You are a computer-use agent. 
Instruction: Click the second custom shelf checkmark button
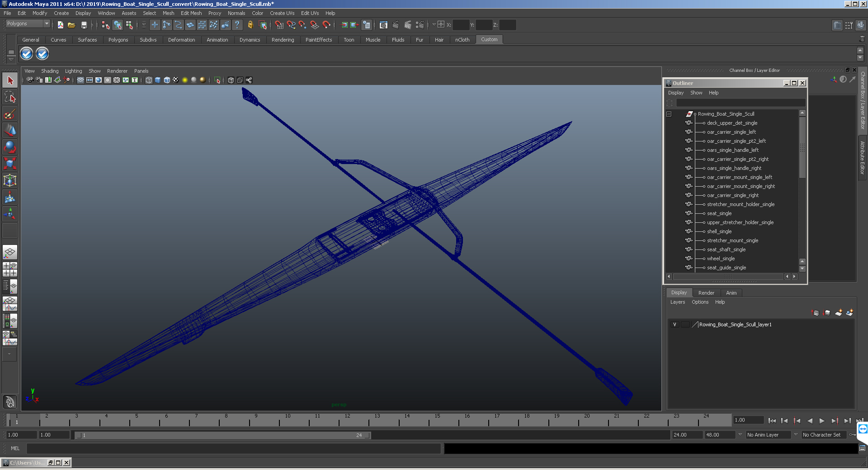(x=42, y=54)
